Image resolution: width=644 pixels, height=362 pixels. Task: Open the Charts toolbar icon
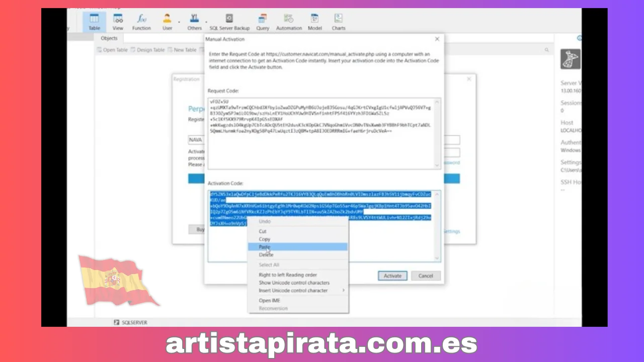click(339, 22)
